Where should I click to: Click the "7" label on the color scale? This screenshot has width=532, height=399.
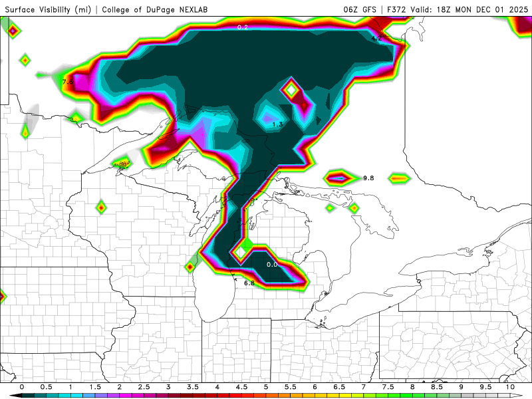(x=364, y=387)
